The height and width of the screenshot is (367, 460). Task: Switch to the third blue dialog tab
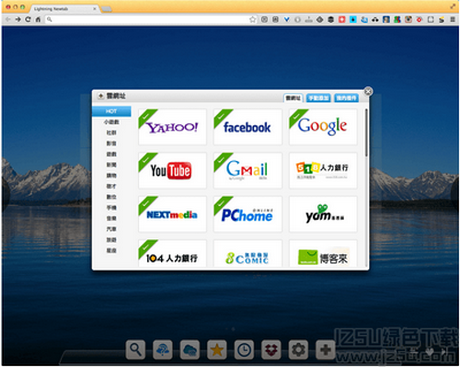(x=346, y=98)
